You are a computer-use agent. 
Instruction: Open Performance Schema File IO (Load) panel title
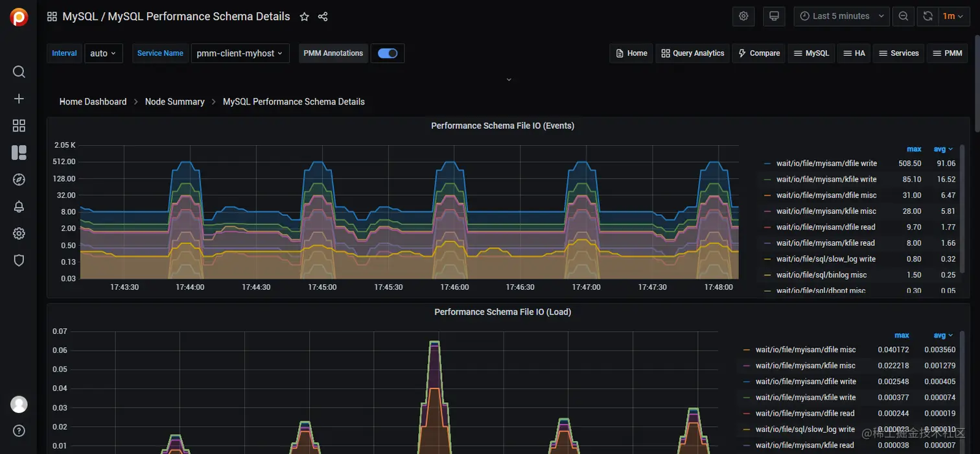click(x=502, y=312)
